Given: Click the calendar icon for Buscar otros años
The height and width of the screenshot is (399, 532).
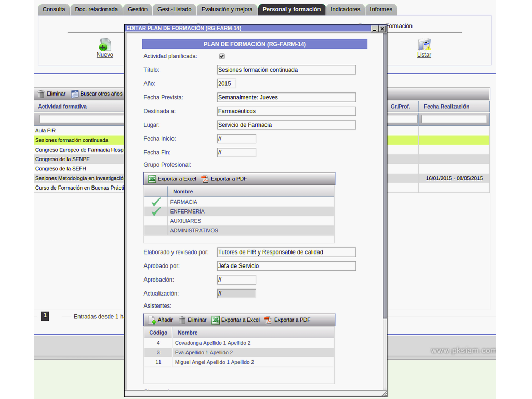Looking at the screenshot, I should [x=75, y=94].
